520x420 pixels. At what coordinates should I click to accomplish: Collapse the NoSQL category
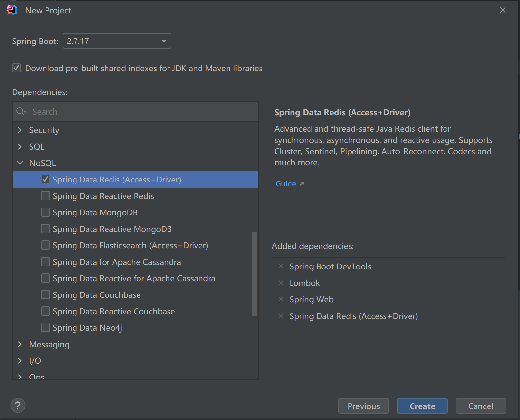tap(20, 163)
